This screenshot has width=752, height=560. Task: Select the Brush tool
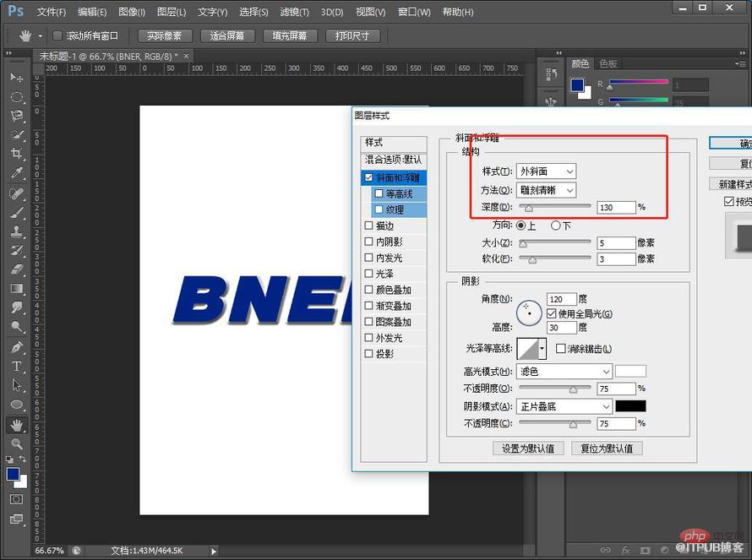(x=17, y=212)
